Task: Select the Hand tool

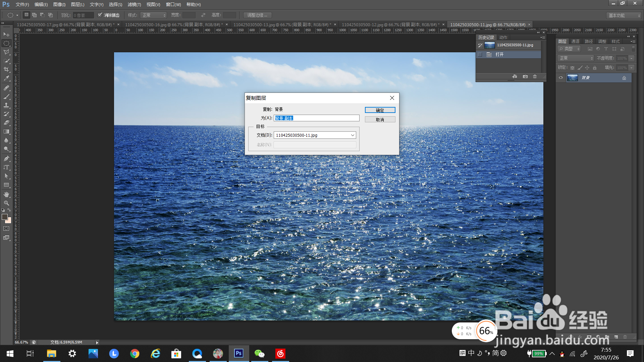Action: (6, 194)
